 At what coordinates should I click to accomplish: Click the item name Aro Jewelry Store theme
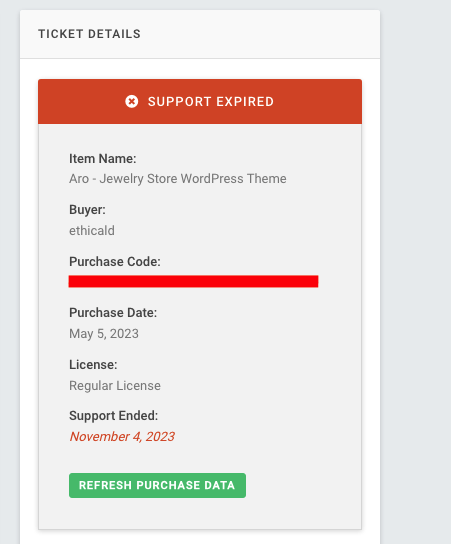pos(178,179)
